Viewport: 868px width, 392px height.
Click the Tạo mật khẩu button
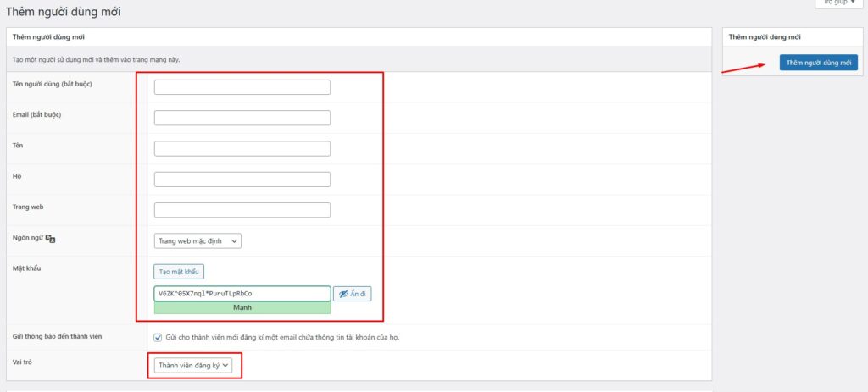click(179, 272)
